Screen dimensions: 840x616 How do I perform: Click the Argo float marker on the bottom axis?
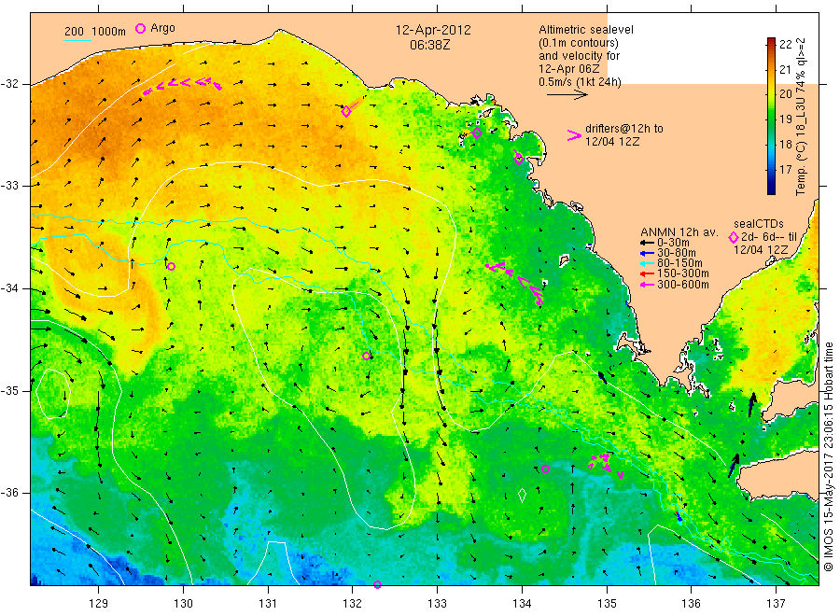(x=377, y=584)
